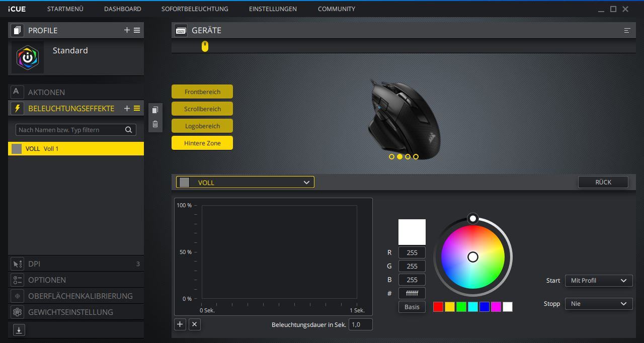Image resolution: width=644 pixels, height=343 pixels.
Task: Open the Startmenü tab
Action: click(x=65, y=9)
